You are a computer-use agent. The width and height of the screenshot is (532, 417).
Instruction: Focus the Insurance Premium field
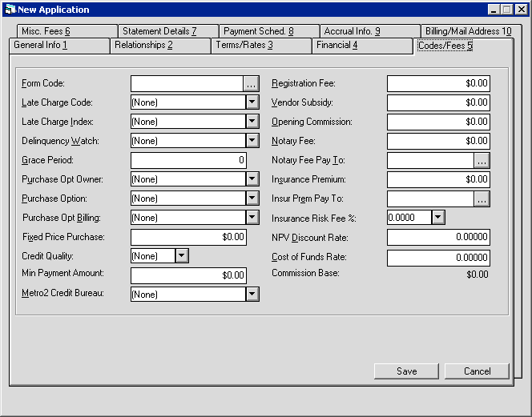(x=438, y=179)
